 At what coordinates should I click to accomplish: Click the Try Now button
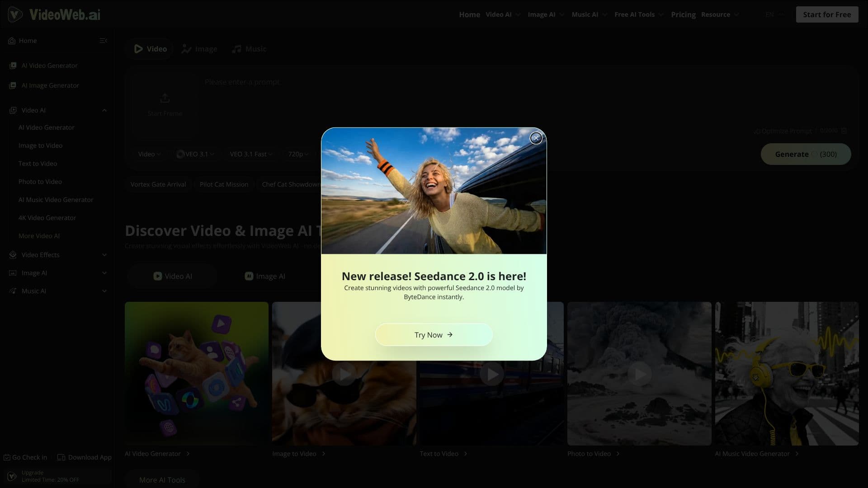[x=434, y=335]
